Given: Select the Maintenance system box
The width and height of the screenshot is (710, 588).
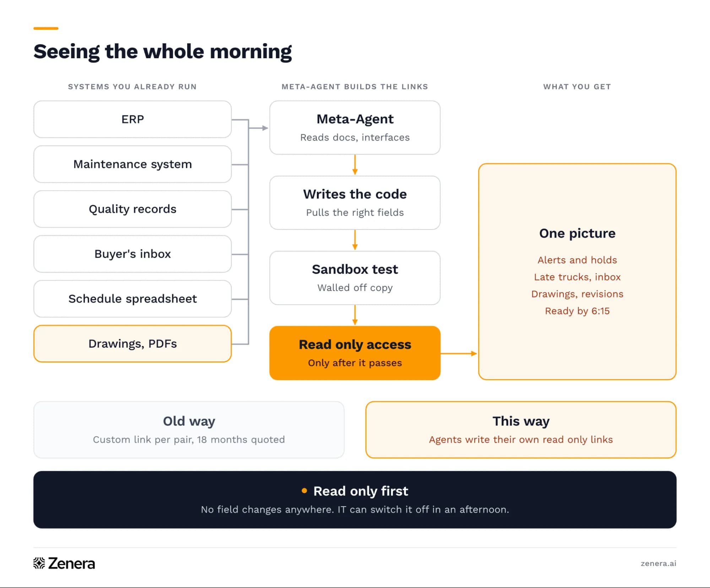Looking at the screenshot, I should 132,164.
